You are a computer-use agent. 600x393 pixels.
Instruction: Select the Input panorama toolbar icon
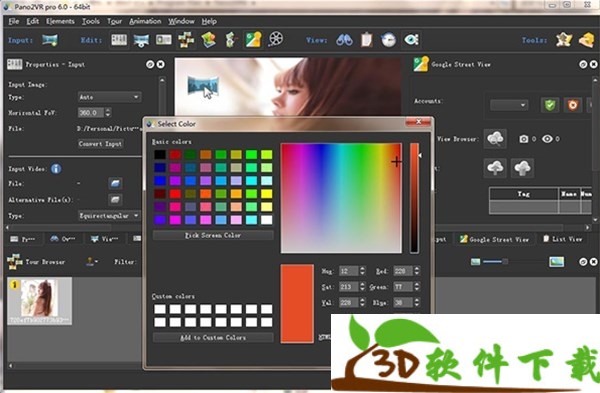50,40
